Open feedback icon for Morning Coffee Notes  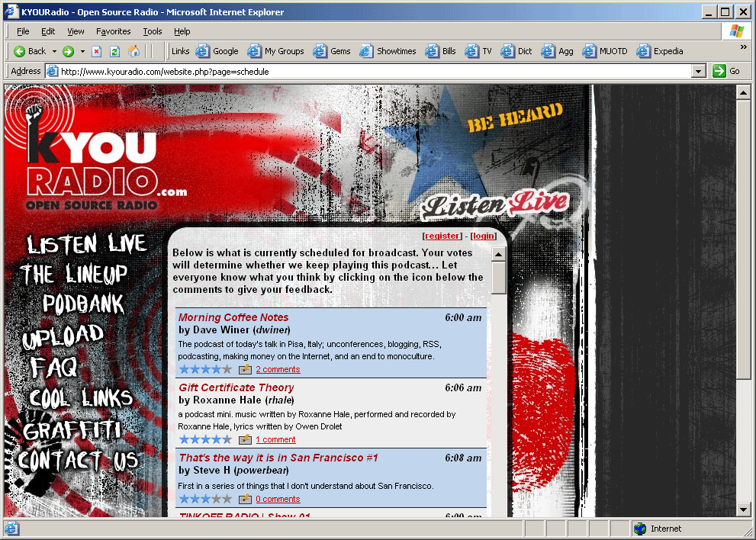(x=245, y=369)
